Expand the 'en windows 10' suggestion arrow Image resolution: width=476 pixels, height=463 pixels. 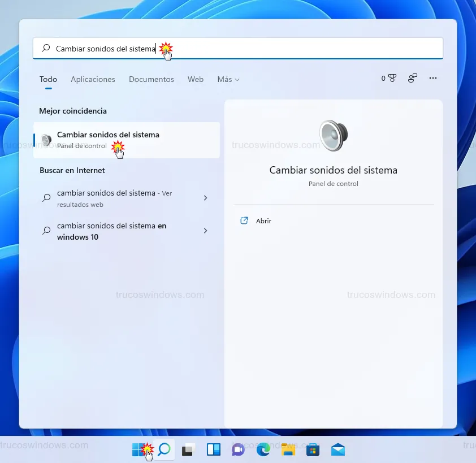[205, 231]
